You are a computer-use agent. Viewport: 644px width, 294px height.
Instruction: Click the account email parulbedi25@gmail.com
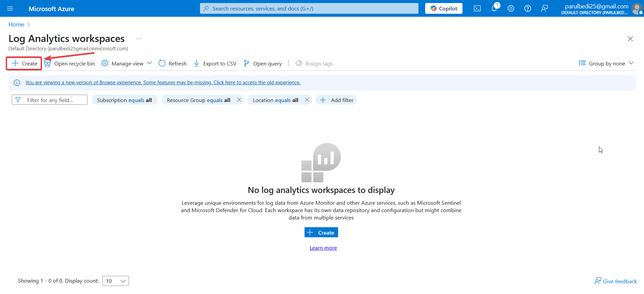[x=597, y=6]
